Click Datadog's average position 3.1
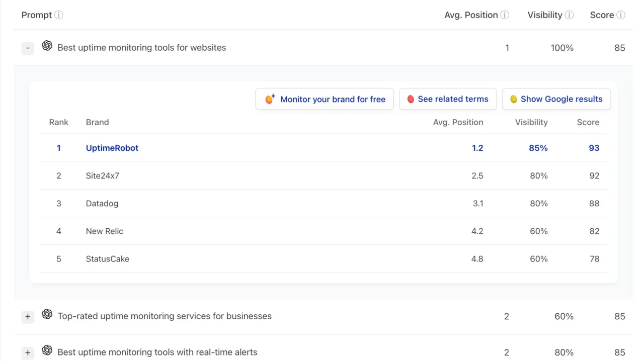644x362 pixels. pyautogui.click(x=478, y=203)
